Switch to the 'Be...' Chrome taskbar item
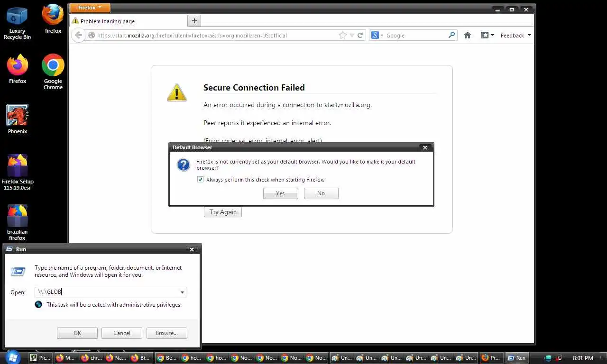The width and height of the screenshot is (607, 364). coord(167,358)
